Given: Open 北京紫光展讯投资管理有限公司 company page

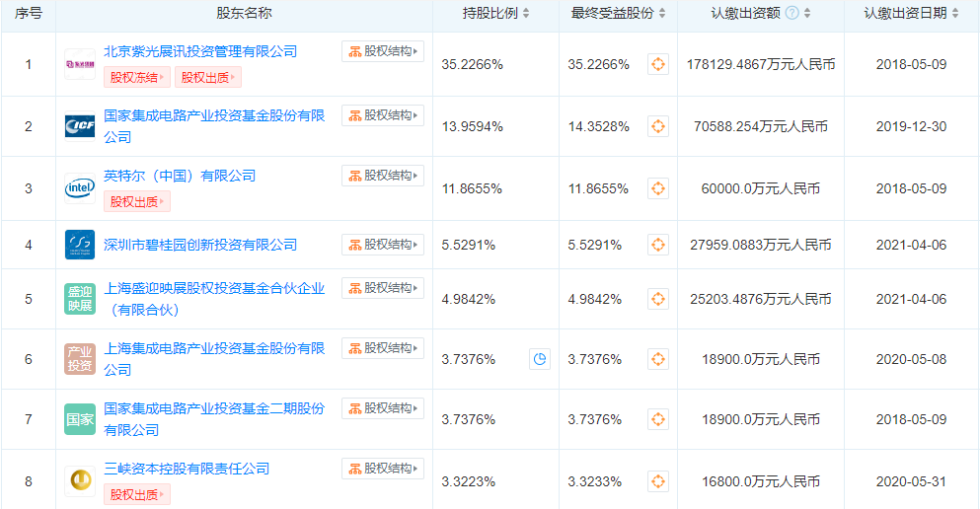Looking at the screenshot, I should click(200, 51).
